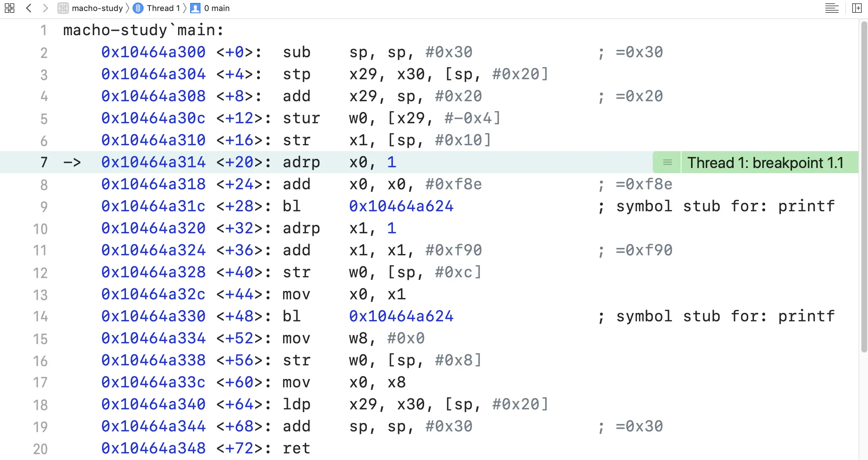Click the Thread 1 icon in breadcrumb
The image size is (868, 460).
point(138,8)
